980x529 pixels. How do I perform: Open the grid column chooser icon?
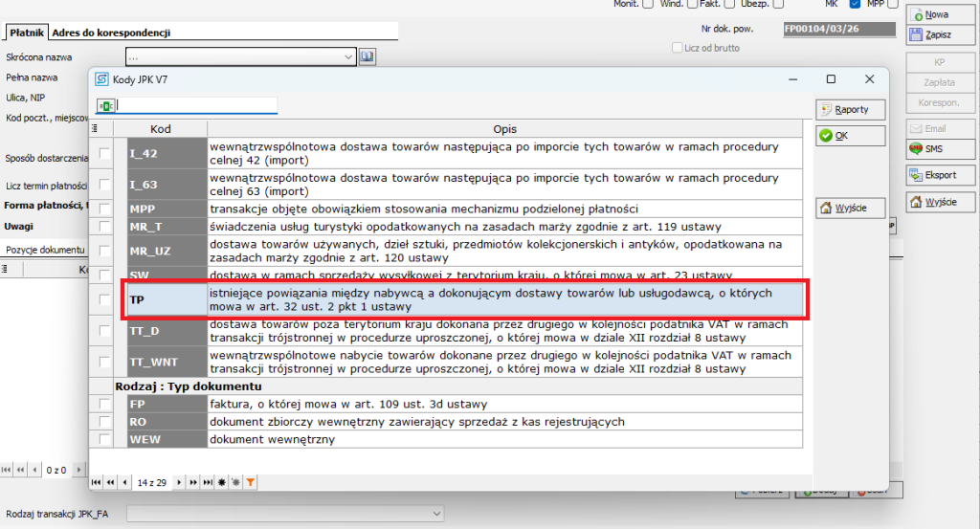pos(95,128)
